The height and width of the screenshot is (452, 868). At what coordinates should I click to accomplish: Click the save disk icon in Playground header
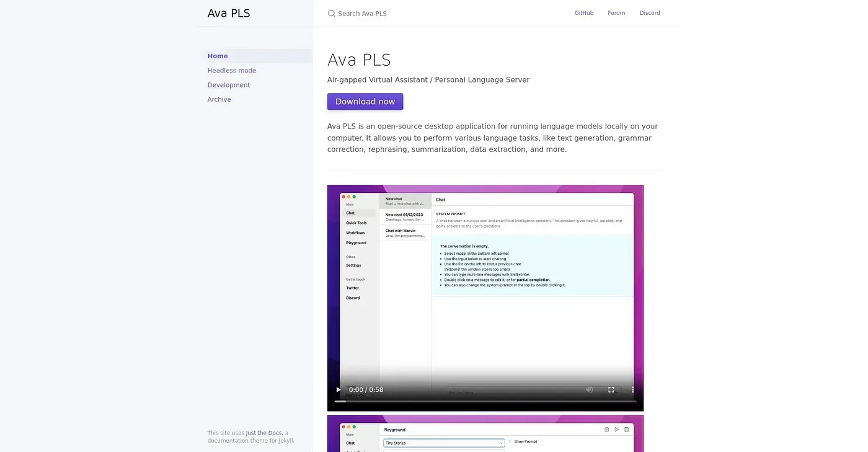point(627,429)
